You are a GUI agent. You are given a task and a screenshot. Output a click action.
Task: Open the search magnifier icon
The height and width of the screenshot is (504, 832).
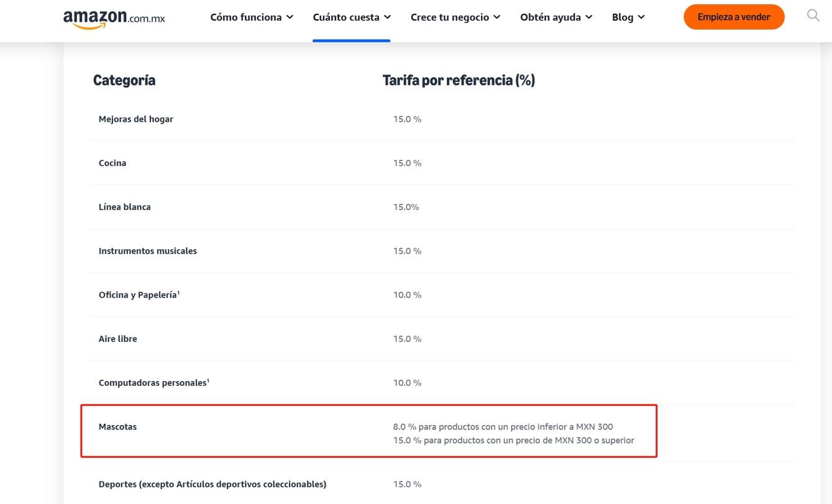click(x=813, y=16)
